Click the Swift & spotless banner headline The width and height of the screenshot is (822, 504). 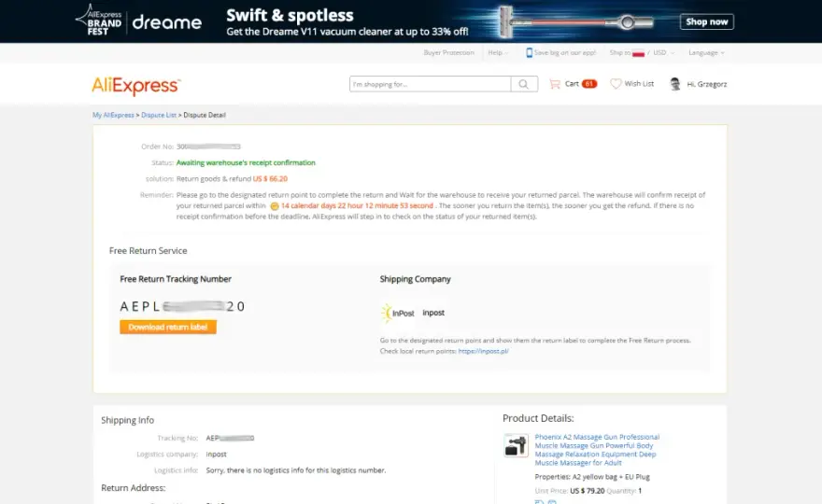(290, 15)
